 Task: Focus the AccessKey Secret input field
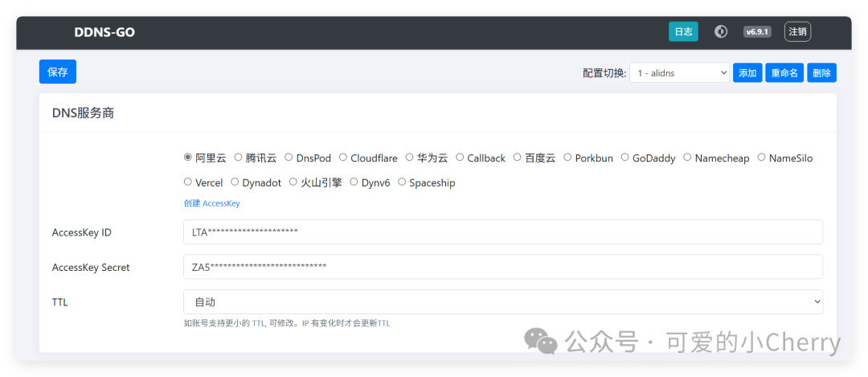[x=503, y=267]
